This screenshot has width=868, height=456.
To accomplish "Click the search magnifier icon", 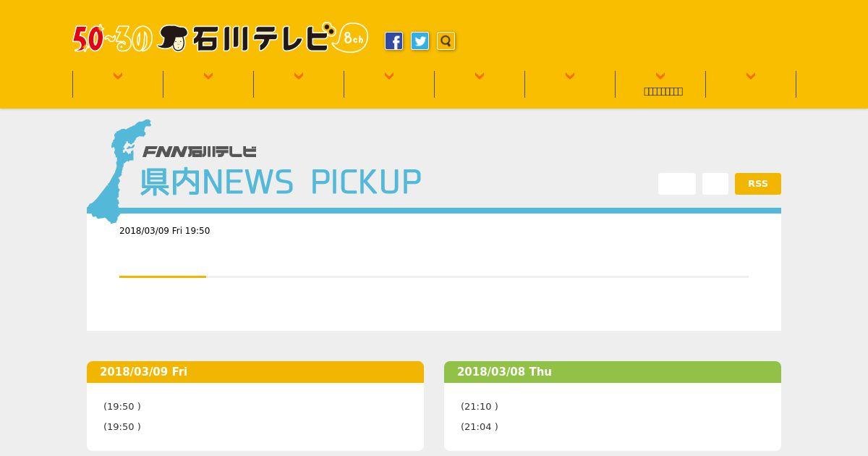I will [x=446, y=41].
